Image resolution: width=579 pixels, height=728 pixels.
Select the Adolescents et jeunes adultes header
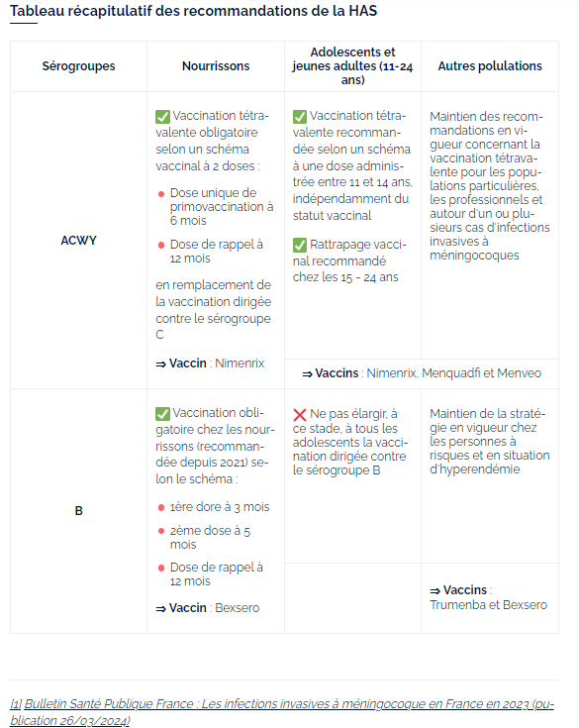point(352,66)
